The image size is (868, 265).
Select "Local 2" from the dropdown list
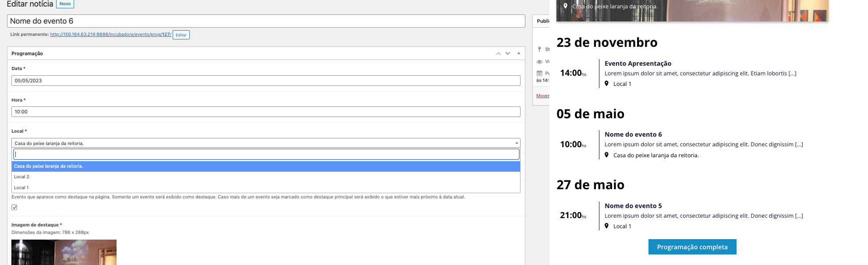[x=22, y=177]
